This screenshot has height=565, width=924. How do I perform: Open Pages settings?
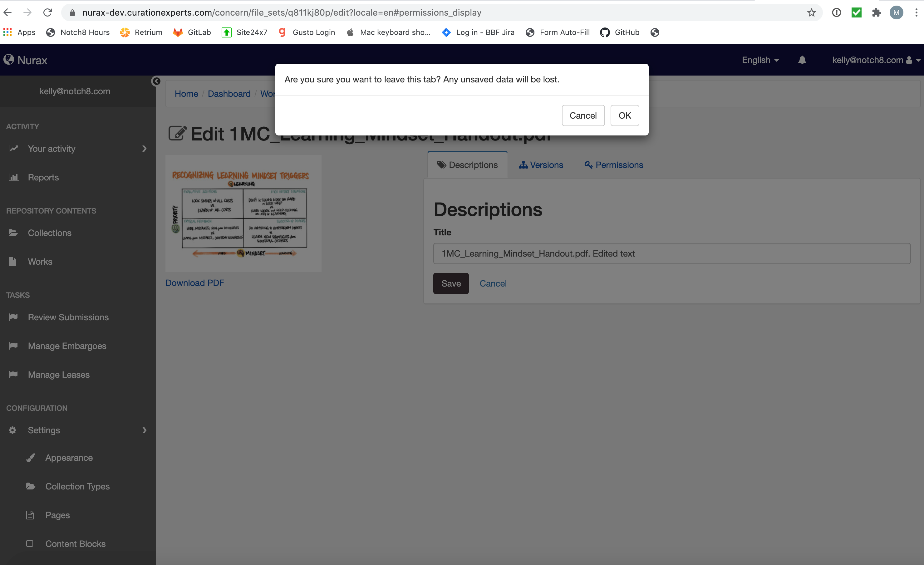pyautogui.click(x=78, y=515)
